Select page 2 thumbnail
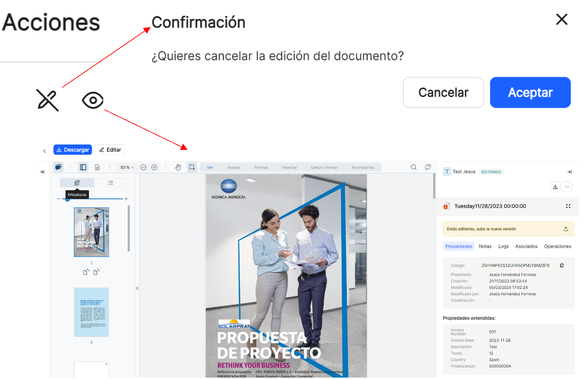 pos(91,312)
